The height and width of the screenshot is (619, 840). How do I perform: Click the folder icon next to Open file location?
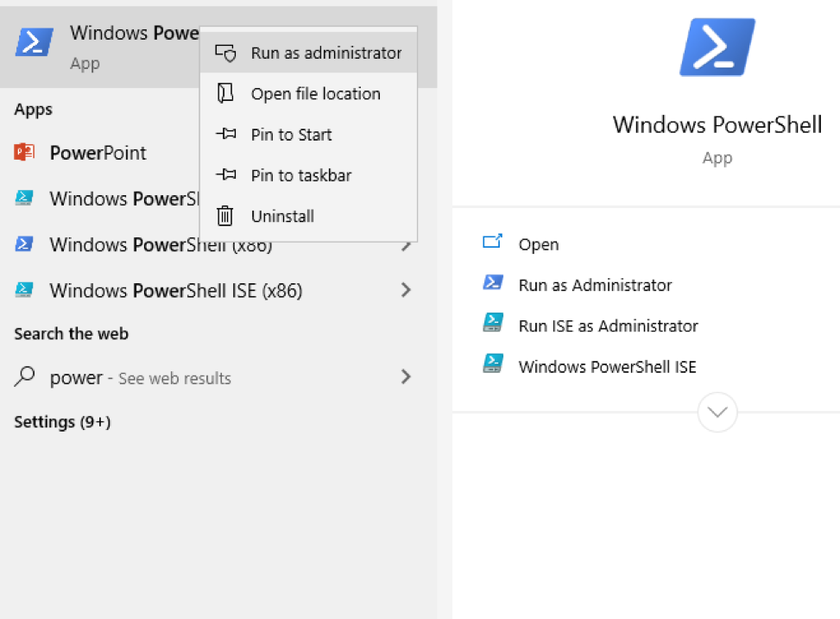(x=225, y=93)
